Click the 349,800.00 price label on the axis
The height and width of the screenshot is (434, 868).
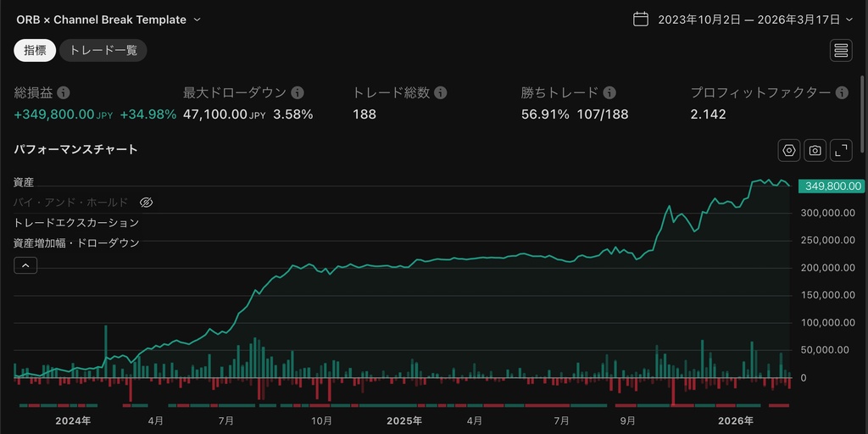coord(829,186)
